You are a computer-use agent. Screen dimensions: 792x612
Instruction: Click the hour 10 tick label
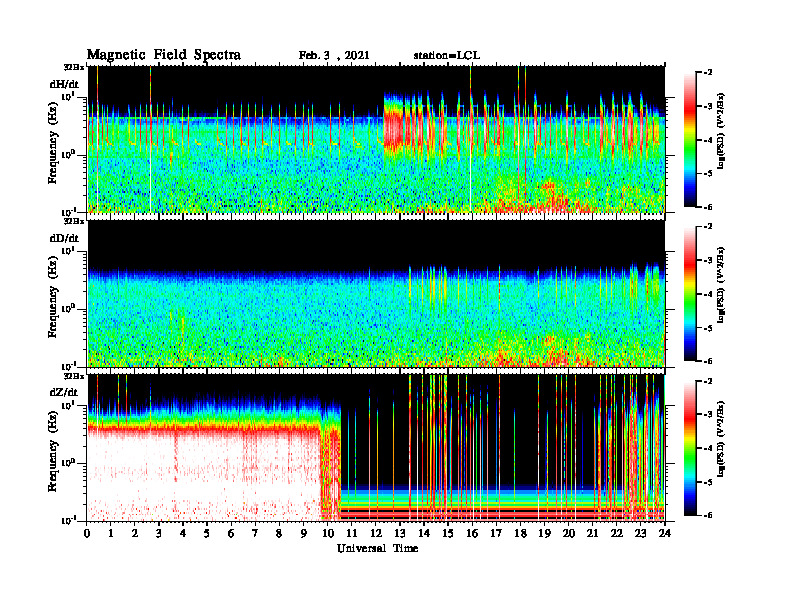tap(327, 533)
